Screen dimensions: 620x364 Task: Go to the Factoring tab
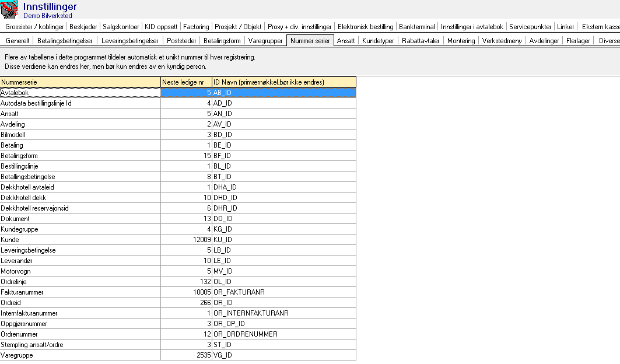[196, 27]
